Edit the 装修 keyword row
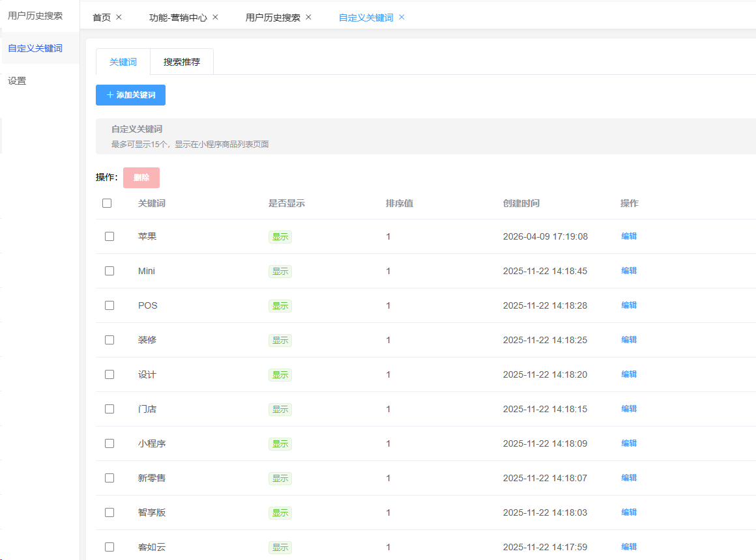756x560 pixels. click(x=629, y=340)
